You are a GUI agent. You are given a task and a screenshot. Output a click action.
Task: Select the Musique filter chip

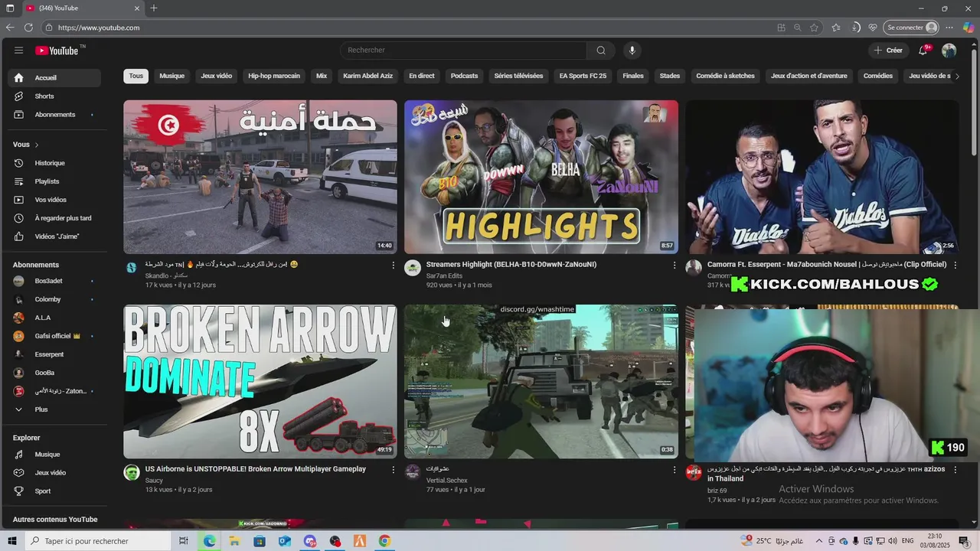click(172, 76)
